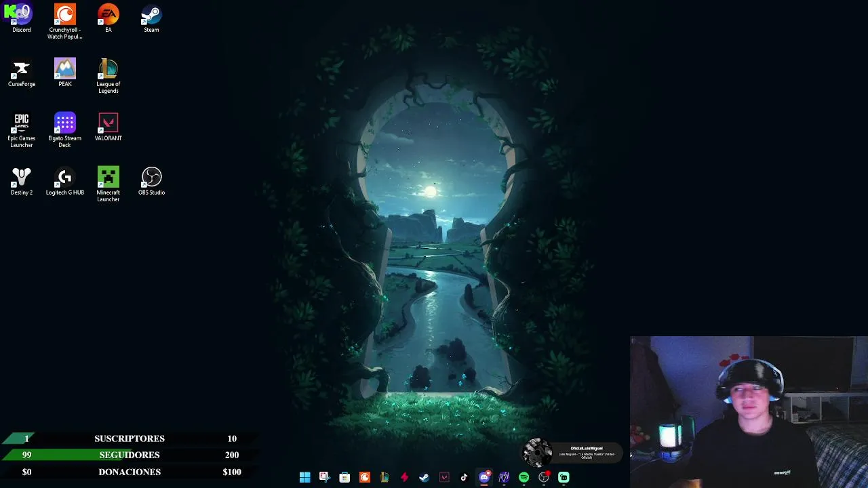Open VALORANT from the taskbar
868x488 pixels.
(444, 477)
